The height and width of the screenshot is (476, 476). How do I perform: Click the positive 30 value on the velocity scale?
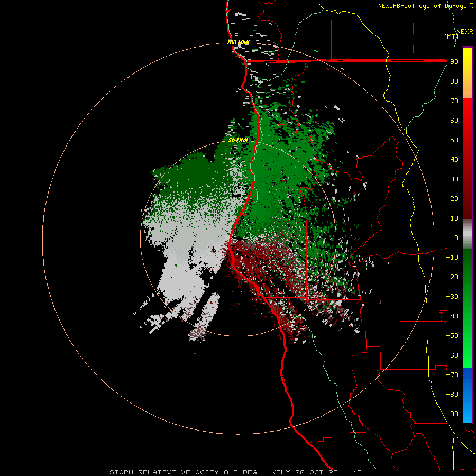pos(454,179)
